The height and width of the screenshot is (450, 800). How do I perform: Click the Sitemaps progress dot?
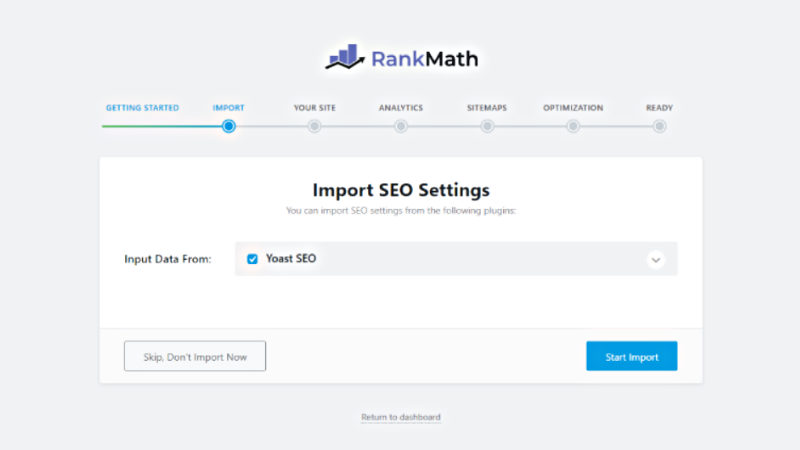pos(487,126)
